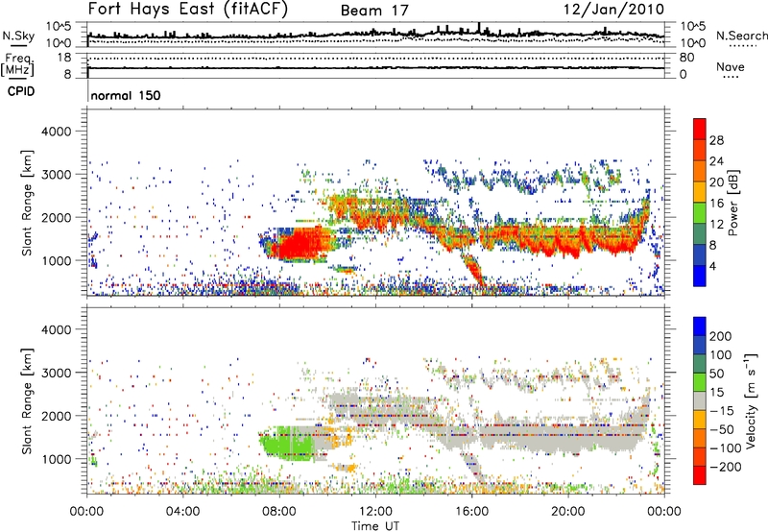Click the 'Time UT' axis label
The image size is (768, 532).
click(375, 525)
